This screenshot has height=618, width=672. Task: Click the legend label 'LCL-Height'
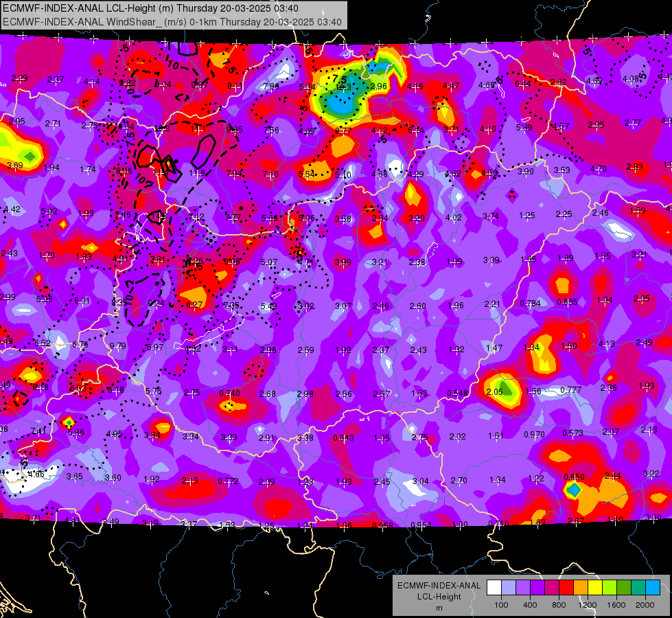click(439, 597)
